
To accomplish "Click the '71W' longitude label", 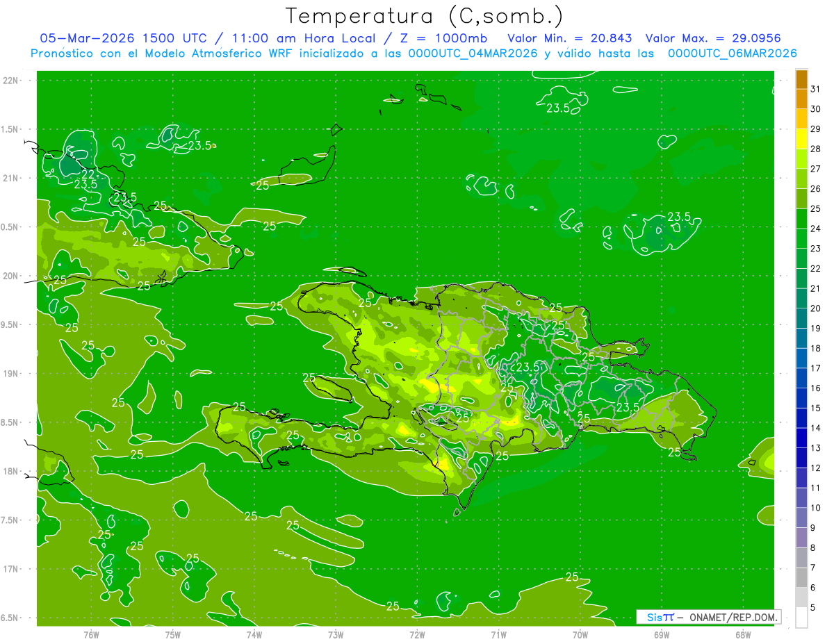I will pyautogui.click(x=498, y=635).
